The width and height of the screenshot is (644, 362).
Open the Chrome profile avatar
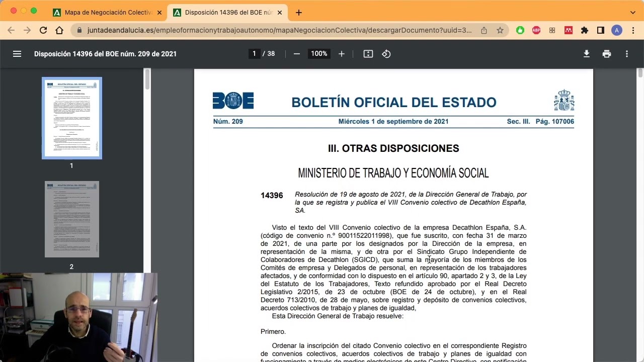[x=617, y=30]
